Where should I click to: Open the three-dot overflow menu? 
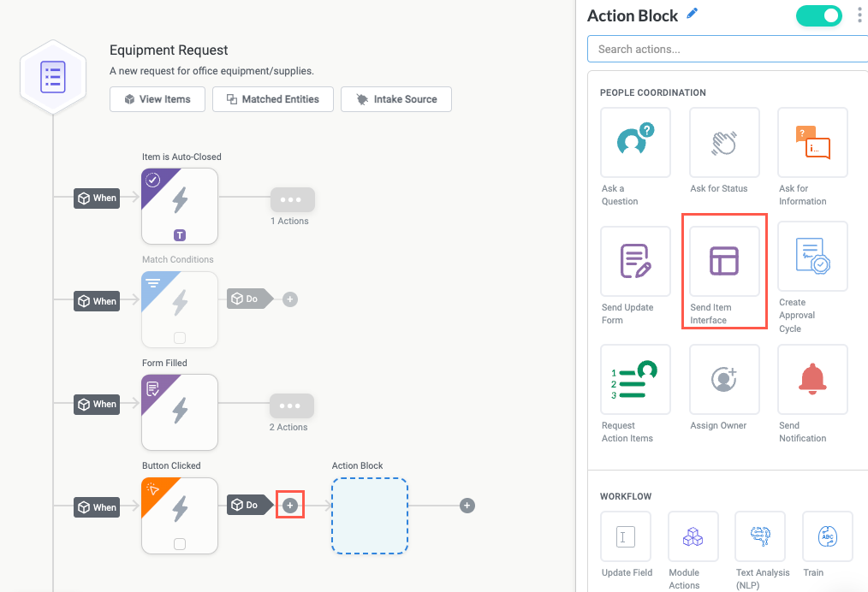[x=859, y=15]
